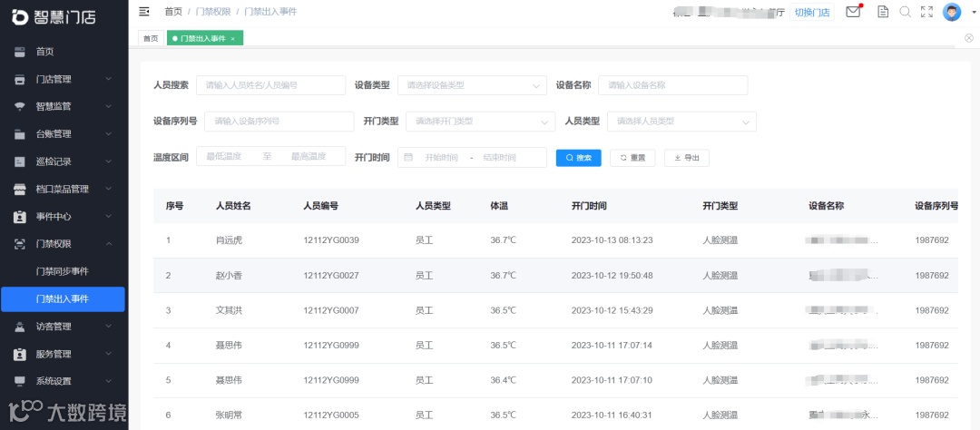Collapse sidebar with hamburger icon
Viewport: 980px width, 430px height.
(144, 11)
